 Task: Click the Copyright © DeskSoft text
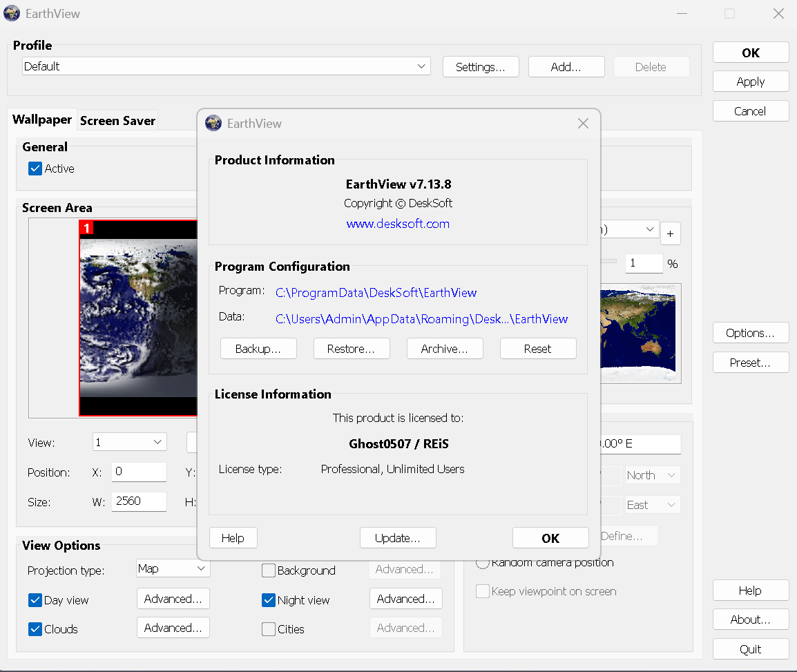(x=398, y=203)
